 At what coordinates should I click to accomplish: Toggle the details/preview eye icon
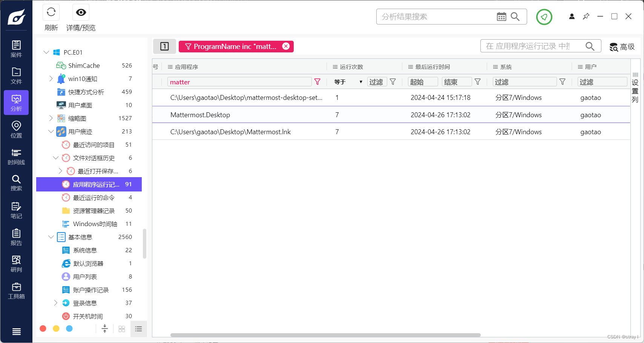(x=81, y=12)
